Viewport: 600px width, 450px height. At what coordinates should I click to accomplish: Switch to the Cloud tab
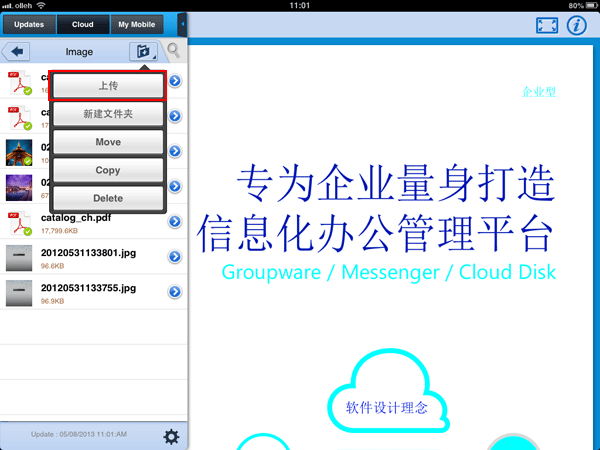[83, 23]
